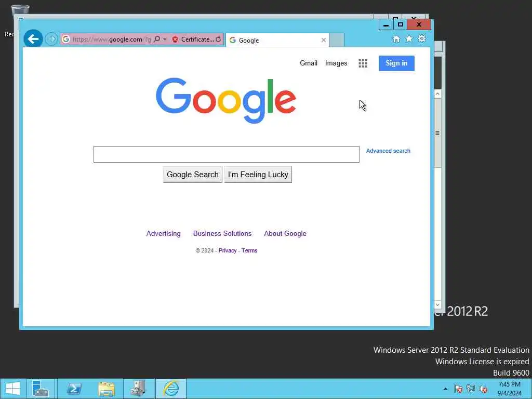Open a new blank tab
This screenshot has height=399, width=532.
(337, 40)
